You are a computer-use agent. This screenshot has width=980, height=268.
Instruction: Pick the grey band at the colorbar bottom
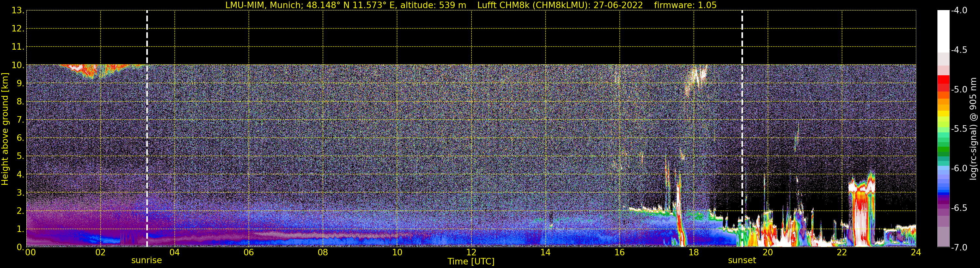coord(944,237)
